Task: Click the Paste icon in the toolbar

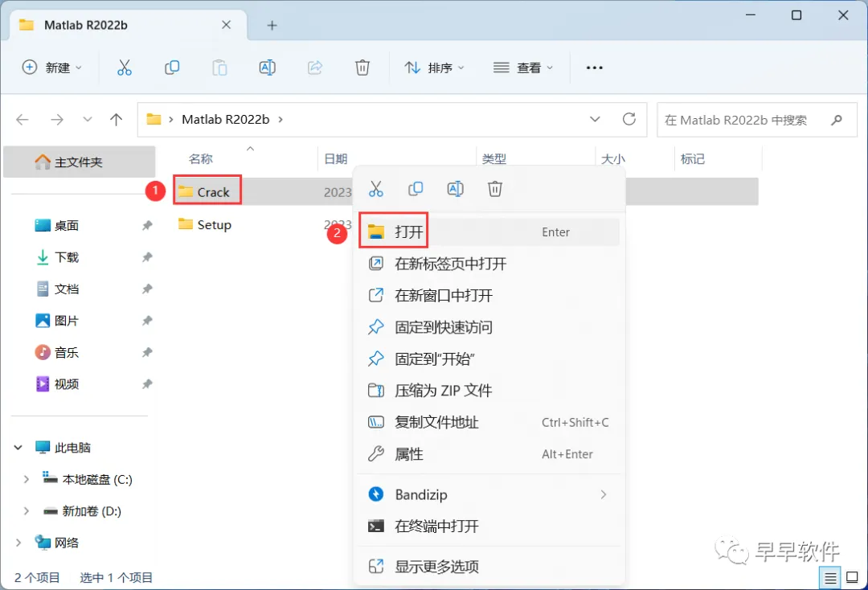Action: coord(219,68)
